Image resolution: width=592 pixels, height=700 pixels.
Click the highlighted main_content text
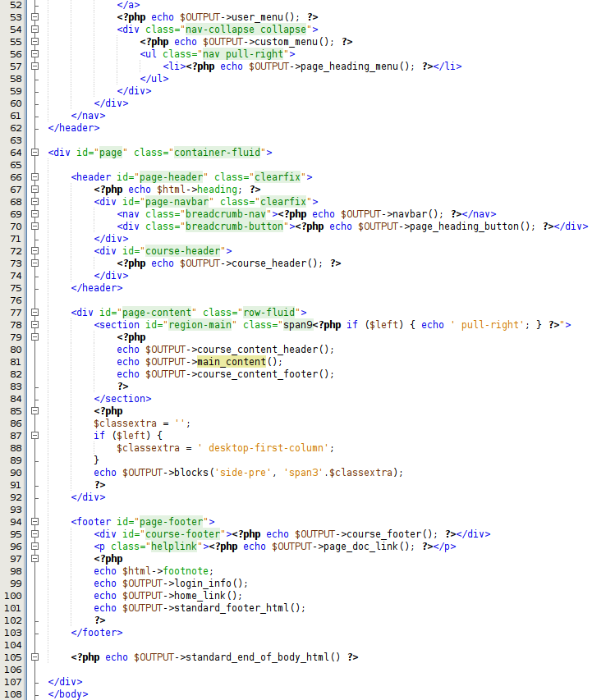[x=232, y=362]
